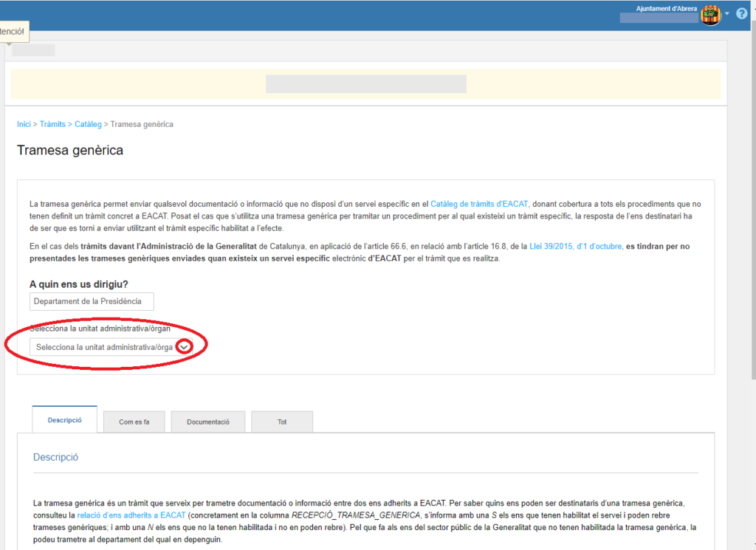Open Tràmits in the breadcrumb trail

(52, 124)
